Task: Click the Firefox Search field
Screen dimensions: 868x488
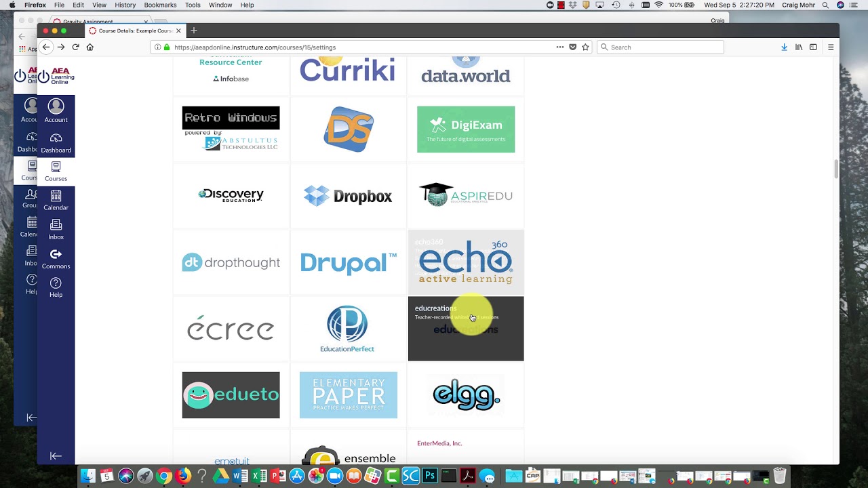Action: [x=660, y=47]
